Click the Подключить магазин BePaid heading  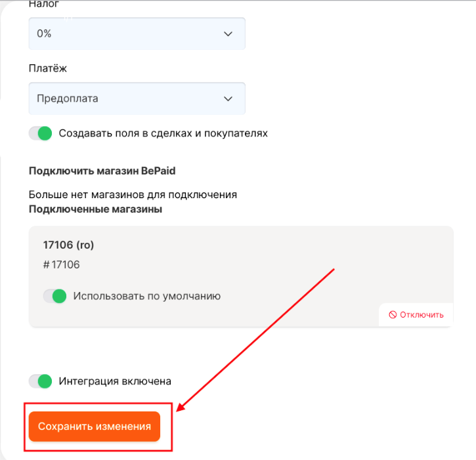coord(102,171)
